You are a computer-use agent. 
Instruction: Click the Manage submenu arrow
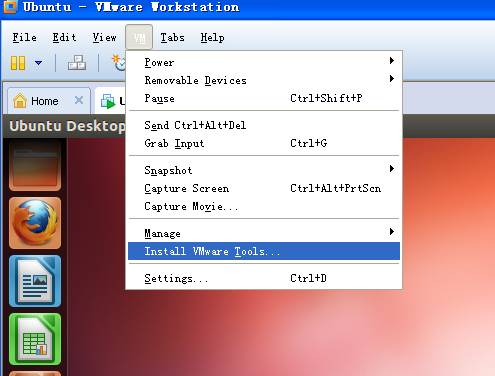392,232
